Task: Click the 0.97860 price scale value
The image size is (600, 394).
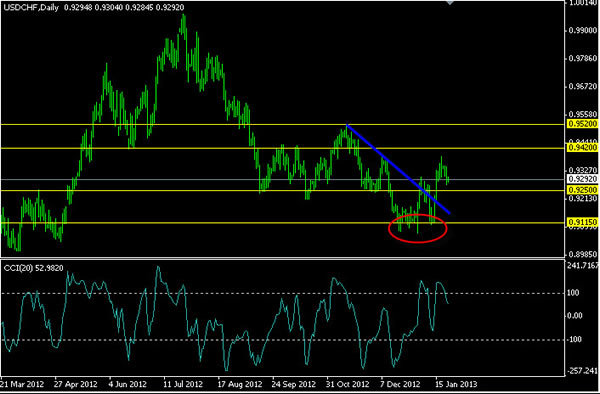Action: coord(582,58)
